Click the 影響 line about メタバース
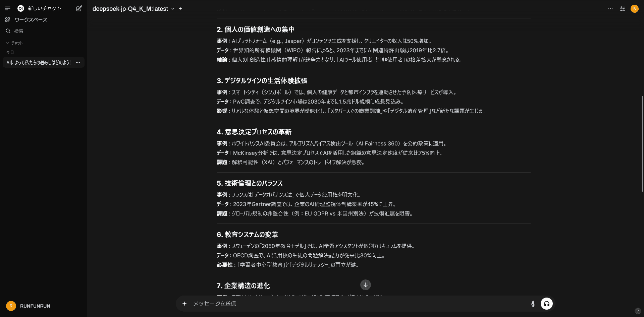The height and width of the screenshot is (317, 644). coord(352,111)
